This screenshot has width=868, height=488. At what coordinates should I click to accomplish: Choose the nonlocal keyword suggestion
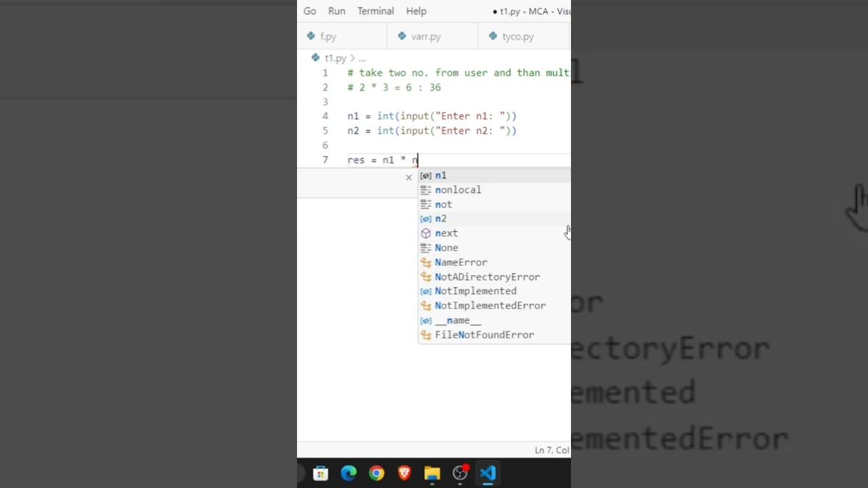tap(494, 190)
